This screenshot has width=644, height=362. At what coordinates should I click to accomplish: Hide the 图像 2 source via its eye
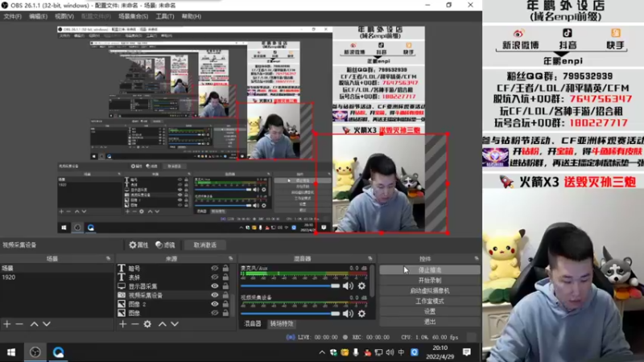pos(214,304)
